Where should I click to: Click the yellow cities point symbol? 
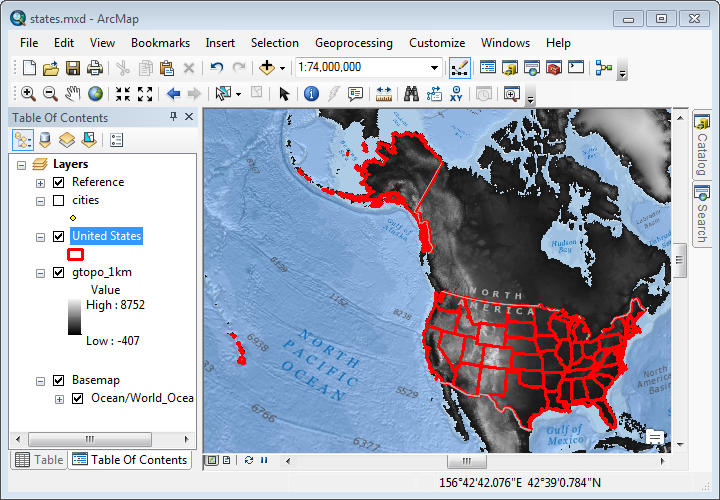tap(73, 218)
